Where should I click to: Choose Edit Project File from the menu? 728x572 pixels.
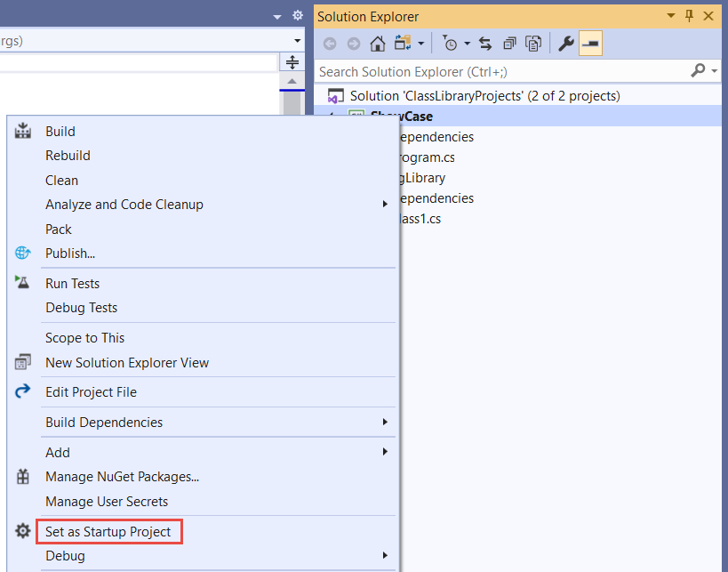click(102, 391)
